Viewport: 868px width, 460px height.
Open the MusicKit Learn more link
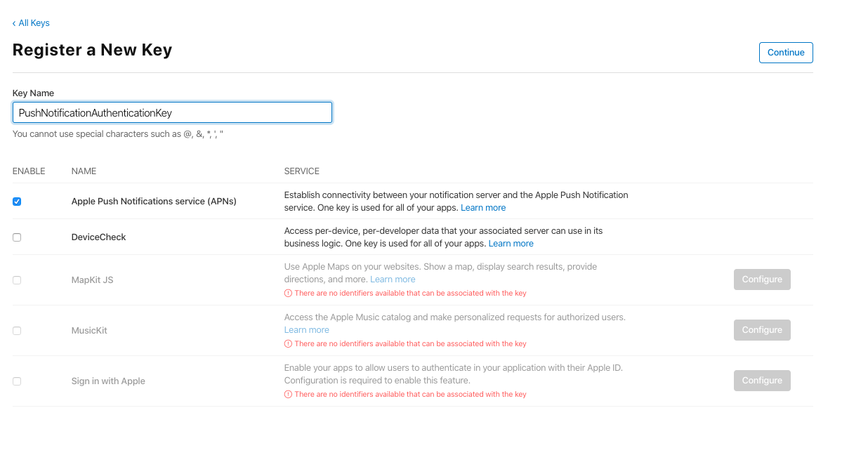(306, 330)
